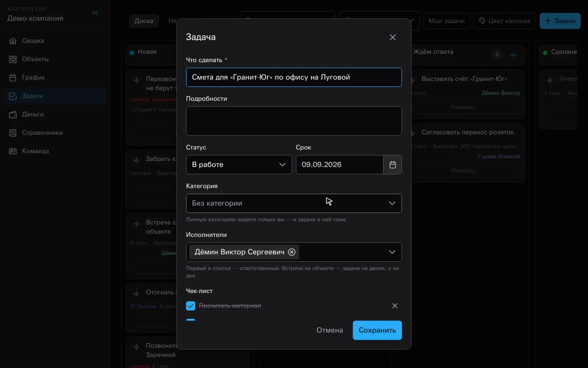Switch to the Доска tab
588x368 pixels.
tap(144, 21)
